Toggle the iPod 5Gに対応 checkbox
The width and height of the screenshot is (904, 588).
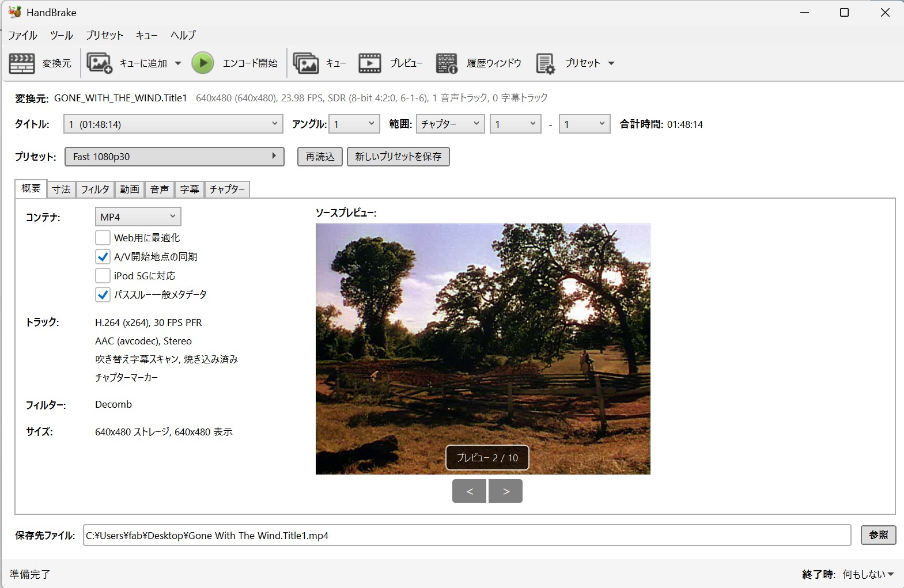point(103,275)
